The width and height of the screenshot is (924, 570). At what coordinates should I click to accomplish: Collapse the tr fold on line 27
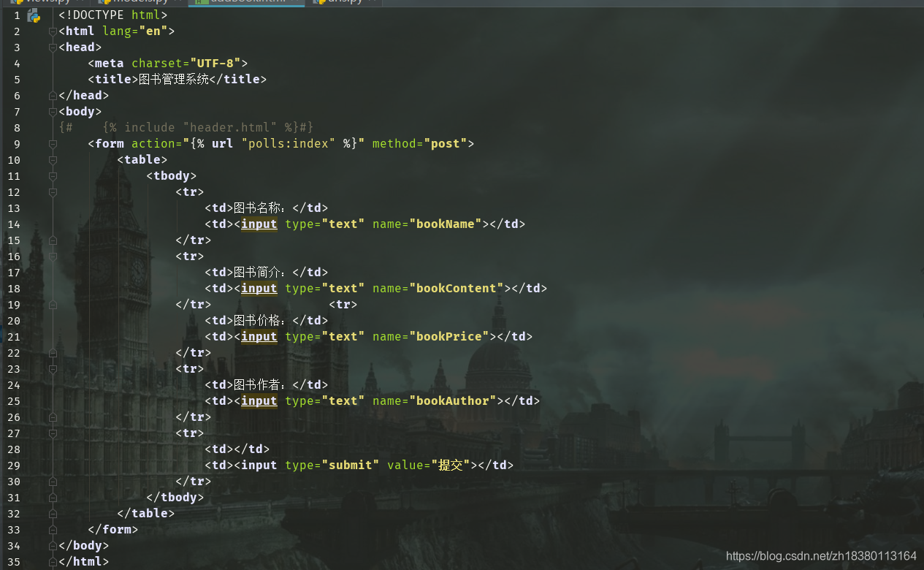coord(53,433)
